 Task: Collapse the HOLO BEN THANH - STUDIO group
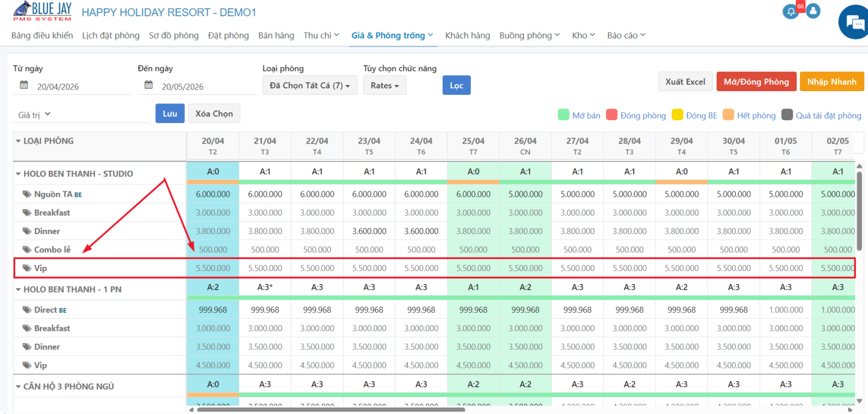(18, 174)
